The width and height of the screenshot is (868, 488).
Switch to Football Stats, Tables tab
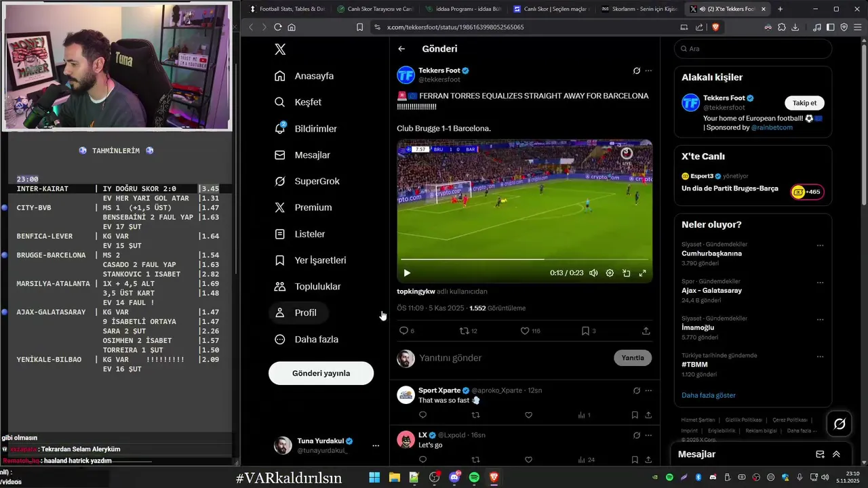[x=287, y=9]
